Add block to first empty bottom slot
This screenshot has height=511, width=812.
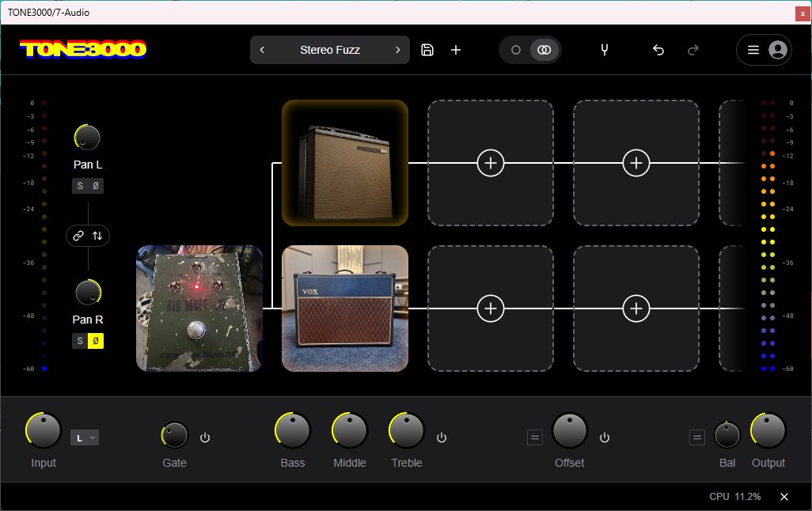pos(491,308)
